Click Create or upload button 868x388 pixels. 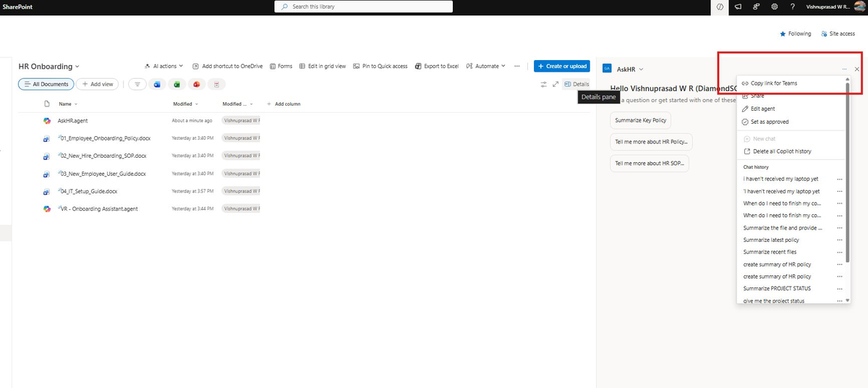pos(562,66)
